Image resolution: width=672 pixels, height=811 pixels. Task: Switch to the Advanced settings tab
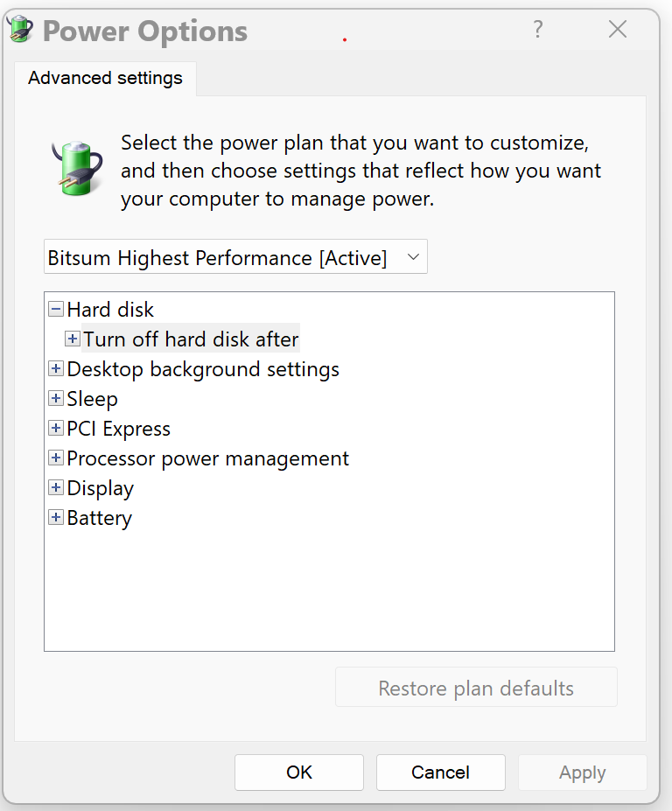pyautogui.click(x=105, y=78)
